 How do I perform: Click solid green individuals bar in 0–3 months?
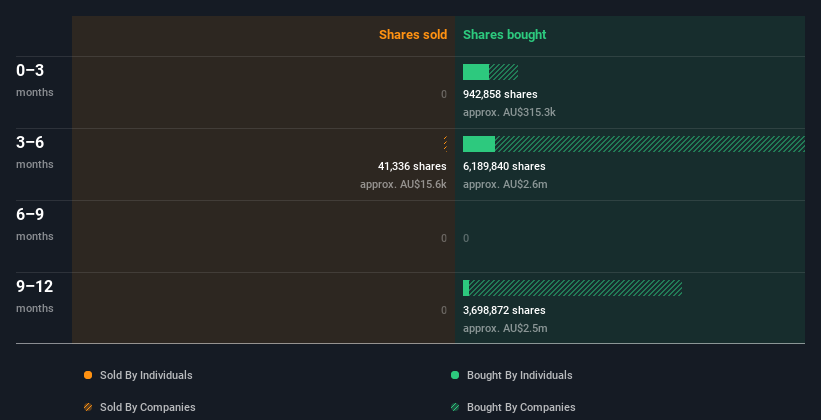coord(476,72)
